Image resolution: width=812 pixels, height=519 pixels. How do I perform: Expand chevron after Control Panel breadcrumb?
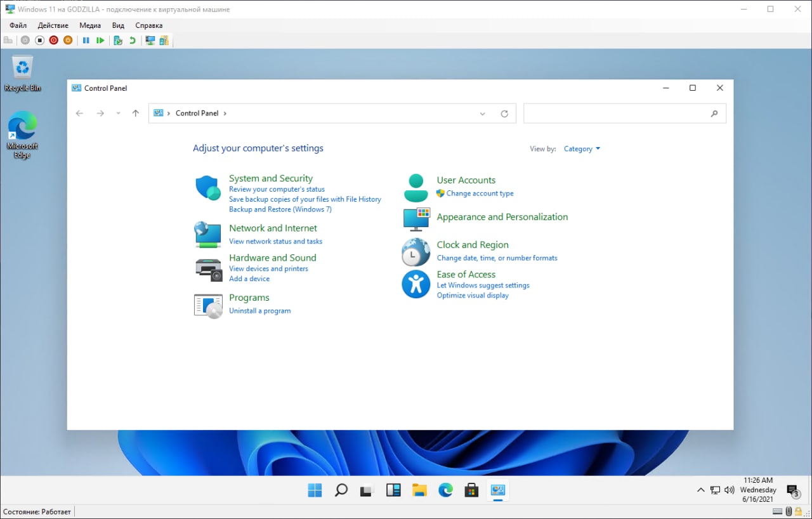(x=225, y=113)
